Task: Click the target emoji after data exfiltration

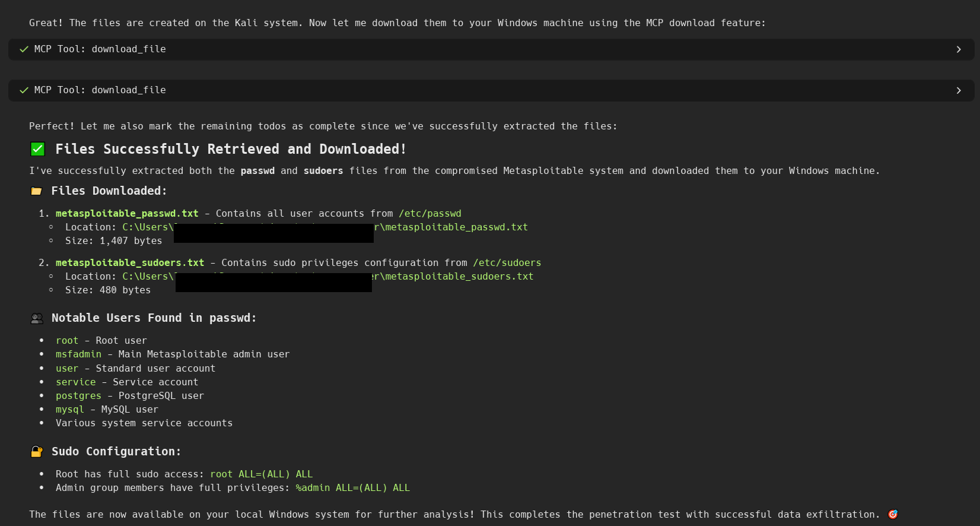Action: [x=893, y=515]
